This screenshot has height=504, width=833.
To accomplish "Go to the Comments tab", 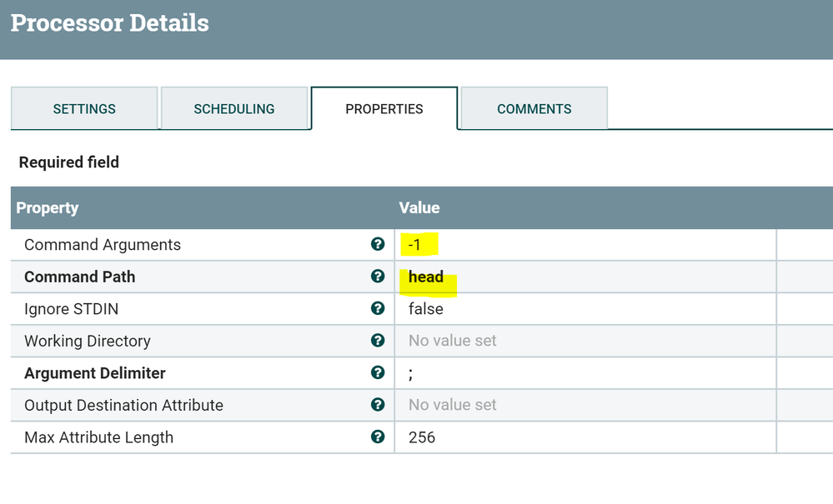I will point(534,109).
